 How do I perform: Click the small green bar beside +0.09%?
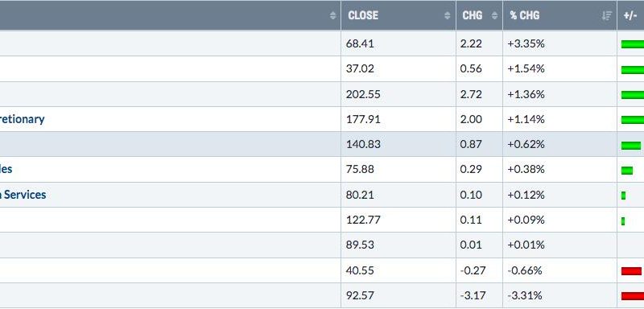[623, 221]
